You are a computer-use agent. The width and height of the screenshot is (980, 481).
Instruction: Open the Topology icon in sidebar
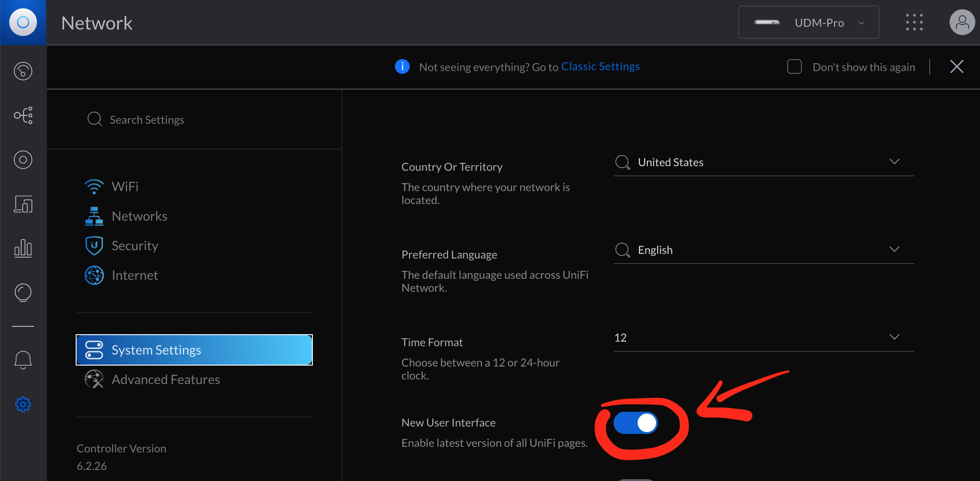pos(23,115)
